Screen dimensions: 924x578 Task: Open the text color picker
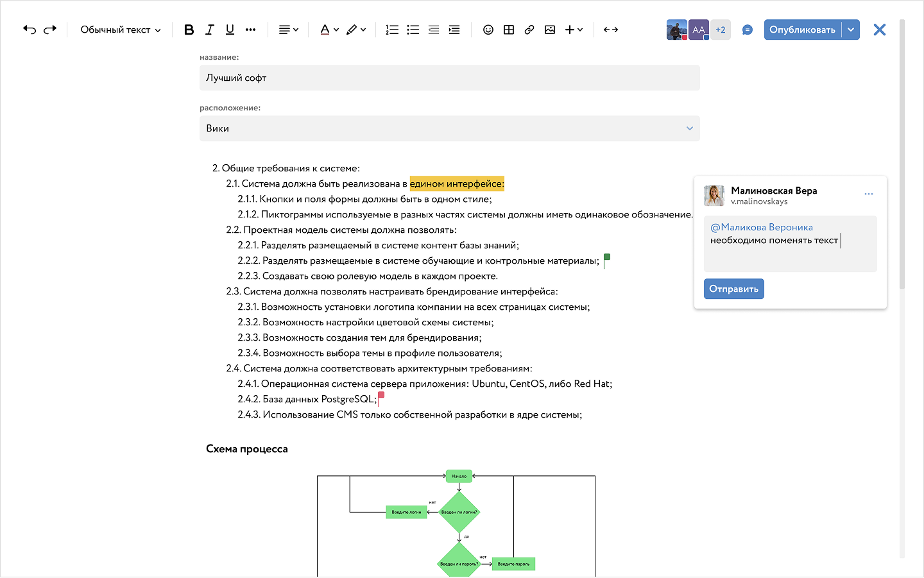pyautogui.click(x=329, y=30)
